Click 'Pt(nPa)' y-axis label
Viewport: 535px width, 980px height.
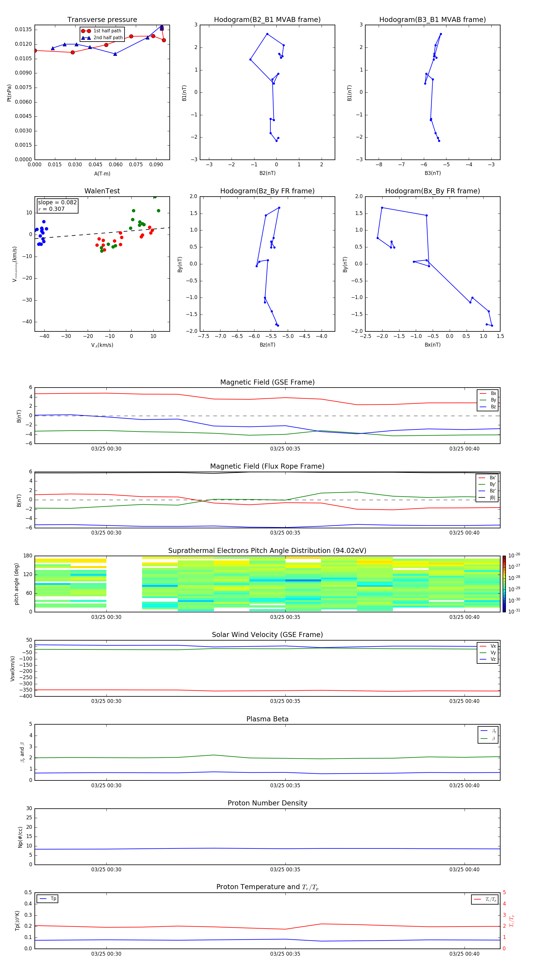click(x=9, y=92)
